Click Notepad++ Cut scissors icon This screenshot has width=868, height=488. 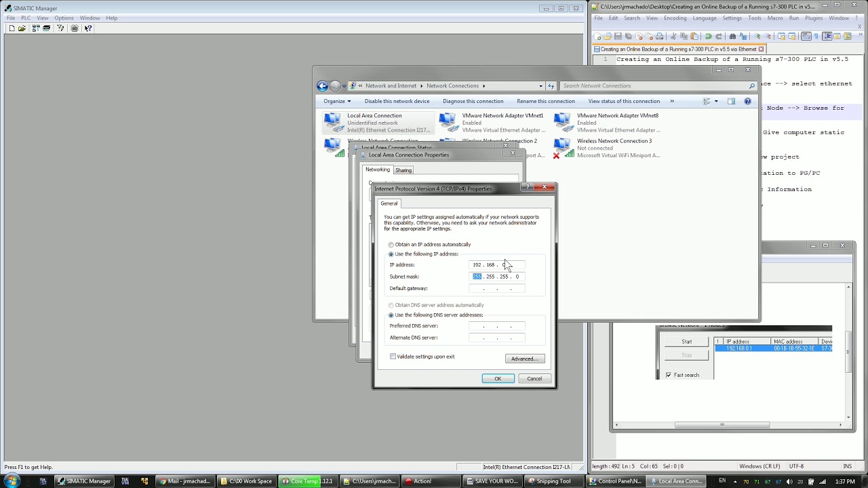click(x=673, y=37)
